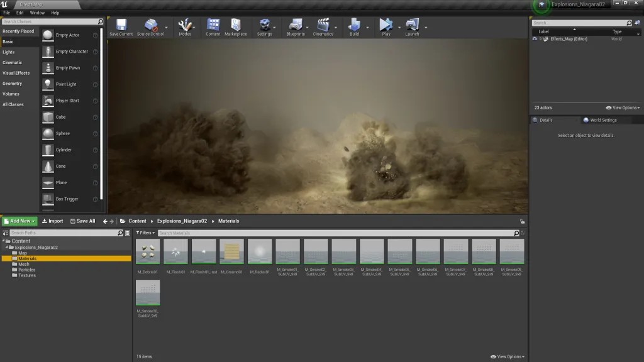Image resolution: width=644 pixels, height=362 pixels.
Task: Toggle visibility eye for Effects_Map in outliner
Action: [535, 39]
